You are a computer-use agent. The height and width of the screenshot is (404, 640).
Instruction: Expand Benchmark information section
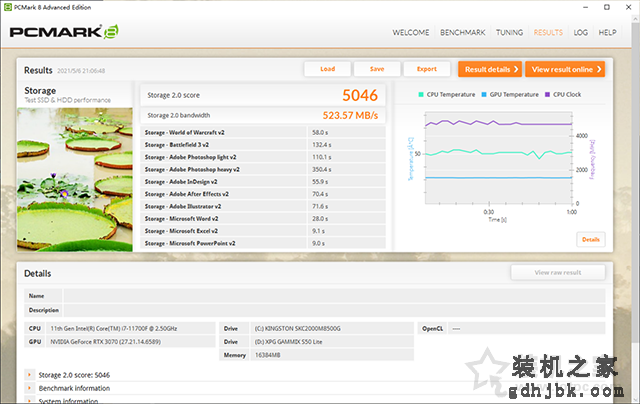(x=29, y=388)
